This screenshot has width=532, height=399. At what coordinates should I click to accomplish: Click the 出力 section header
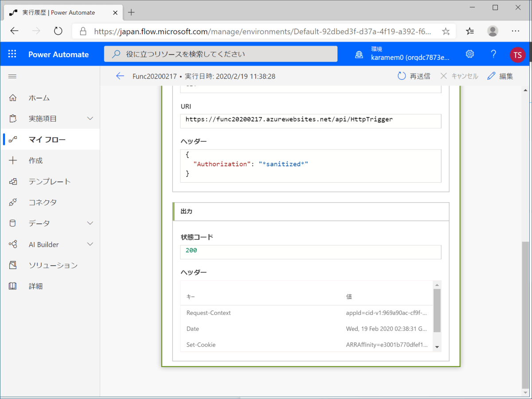[311, 212]
